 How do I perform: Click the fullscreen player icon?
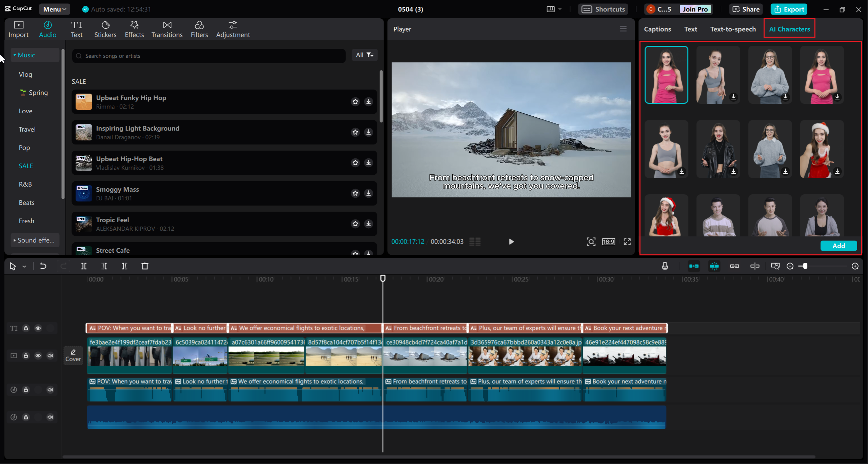click(x=627, y=241)
